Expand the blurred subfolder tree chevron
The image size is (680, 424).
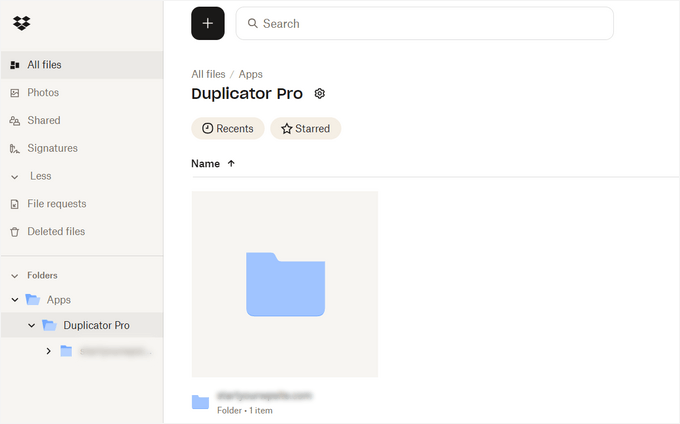pyautogui.click(x=49, y=351)
